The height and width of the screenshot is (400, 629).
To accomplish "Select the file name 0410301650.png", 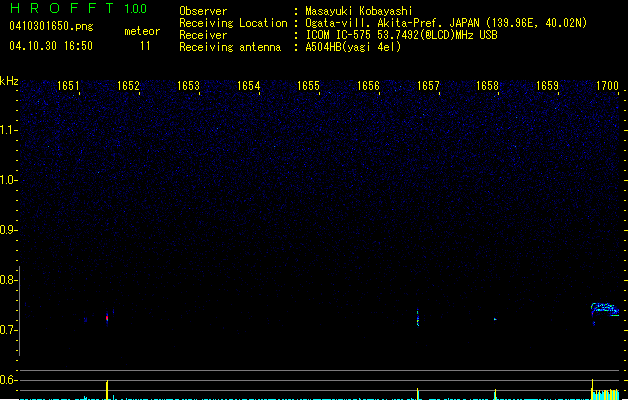I will (x=51, y=26).
